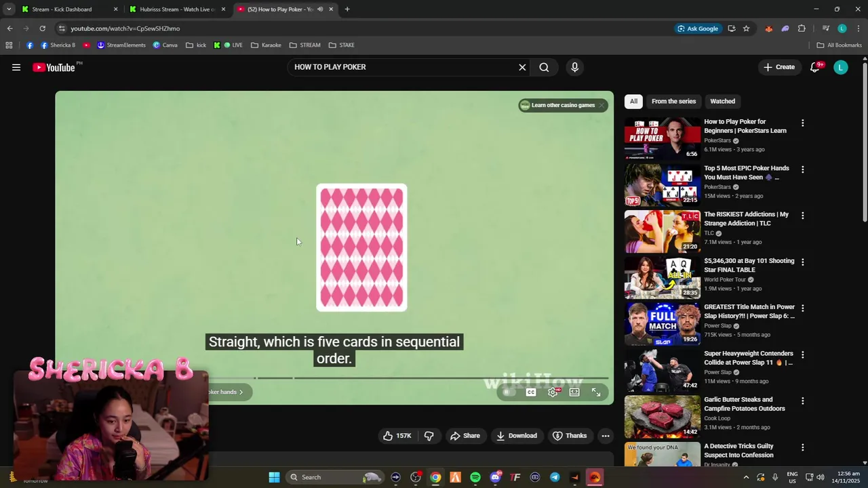
Task: Toggle closed captions CC button
Action: pos(531,392)
